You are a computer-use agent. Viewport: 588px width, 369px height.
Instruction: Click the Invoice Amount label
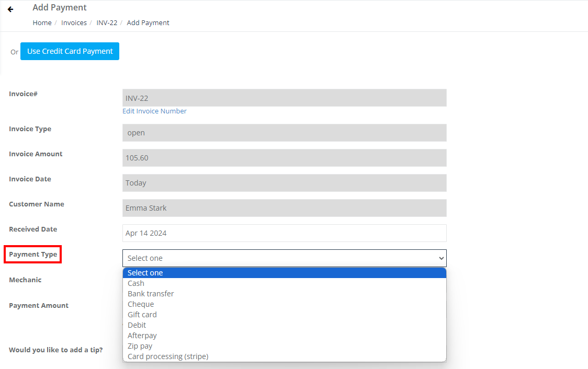[36, 154]
